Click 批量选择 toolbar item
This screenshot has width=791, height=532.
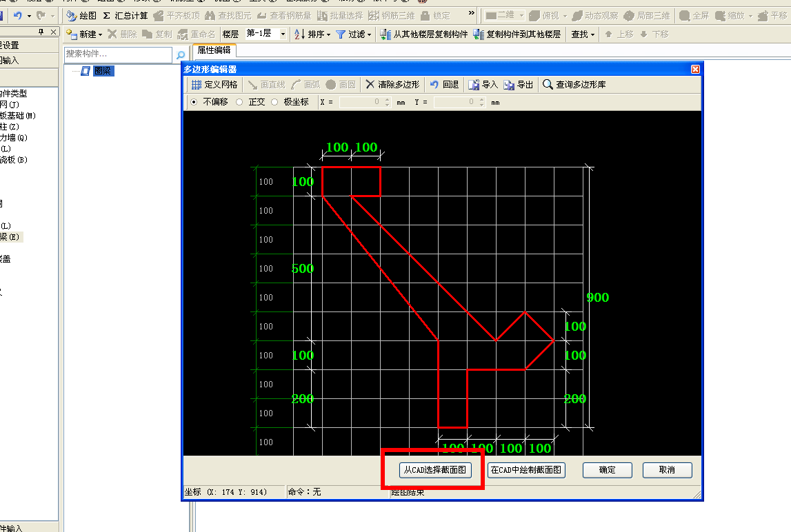[340, 16]
